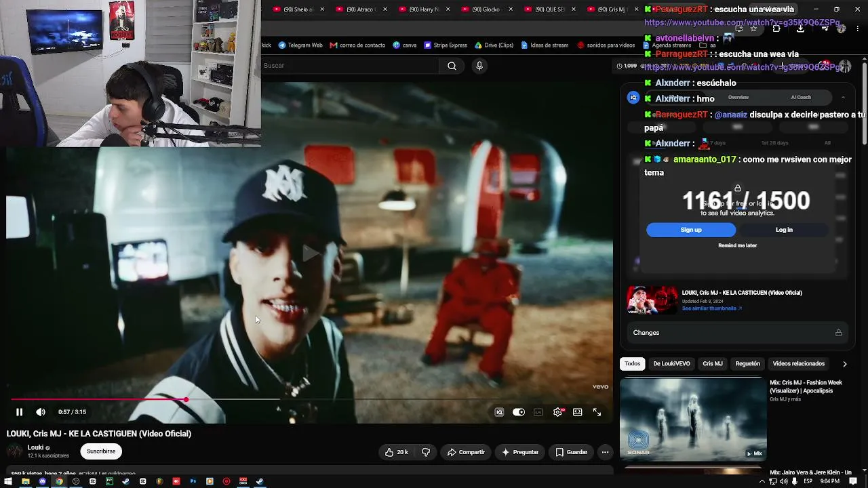Enter fullscreen mode
The height and width of the screenshot is (488, 868).
point(597,412)
